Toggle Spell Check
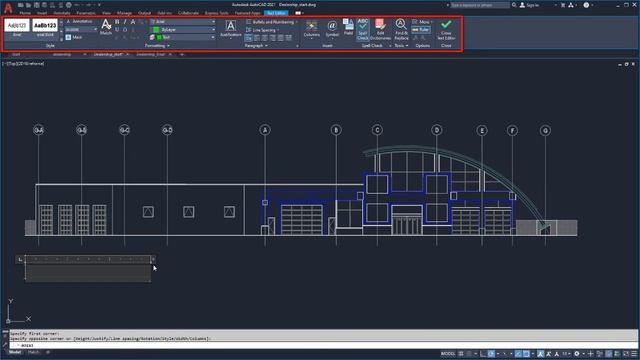This screenshot has height=360, width=640. (x=362, y=29)
